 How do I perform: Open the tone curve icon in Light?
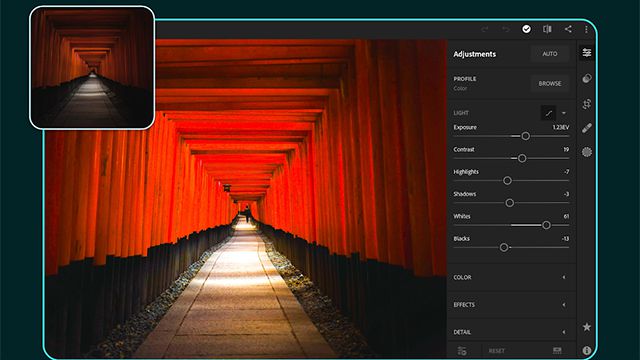click(x=548, y=113)
